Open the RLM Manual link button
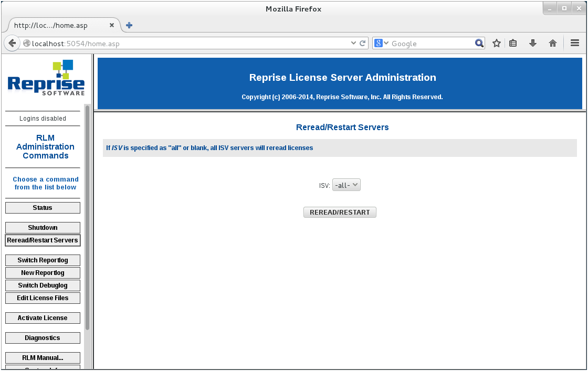The width and height of the screenshot is (588, 371). click(43, 357)
